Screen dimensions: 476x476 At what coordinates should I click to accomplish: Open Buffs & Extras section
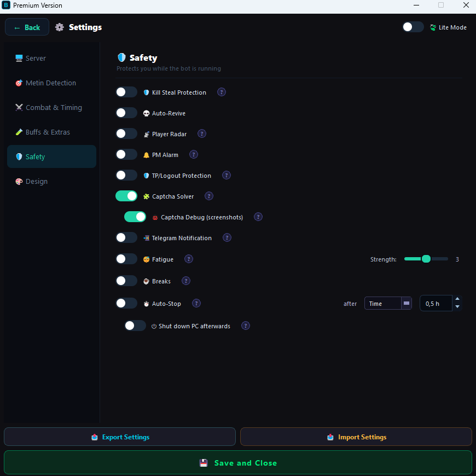tap(51, 132)
